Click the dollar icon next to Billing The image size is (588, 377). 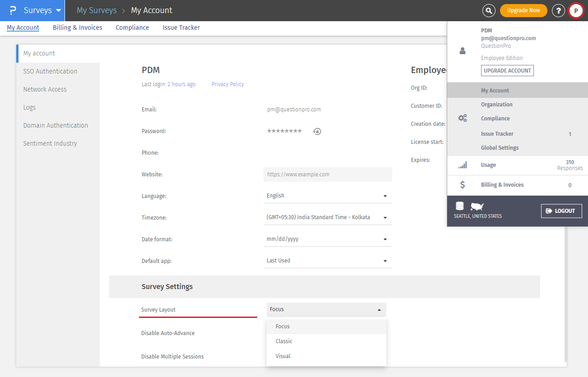tap(460, 184)
